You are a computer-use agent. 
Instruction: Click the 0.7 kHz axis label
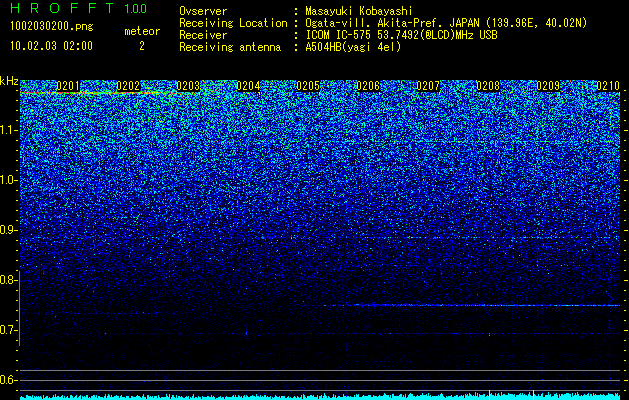tap(9, 330)
